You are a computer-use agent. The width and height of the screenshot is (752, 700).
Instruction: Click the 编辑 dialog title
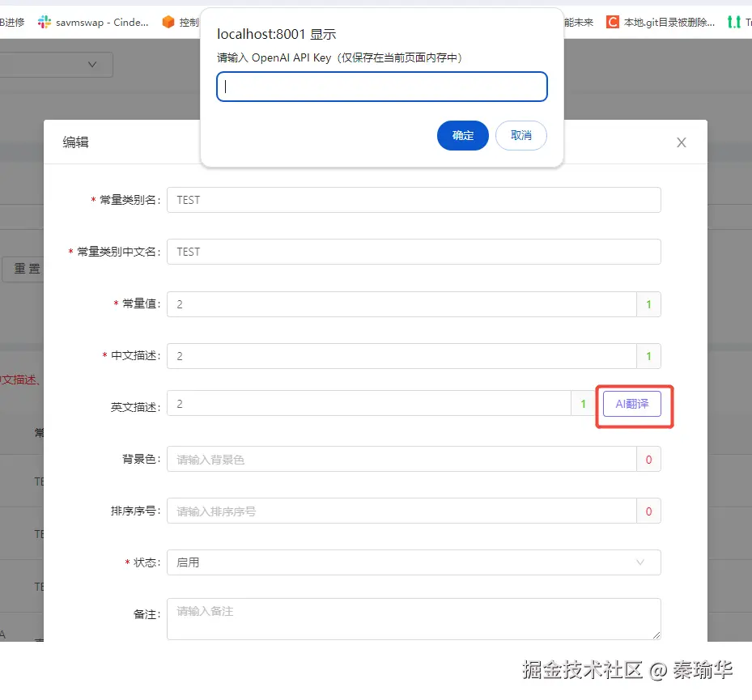pyautogui.click(x=75, y=142)
